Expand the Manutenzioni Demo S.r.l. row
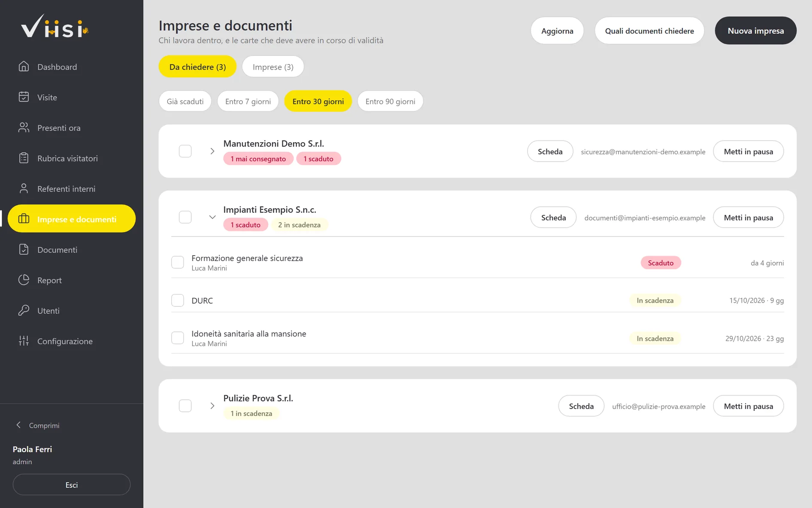The image size is (812, 508). [x=212, y=151]
